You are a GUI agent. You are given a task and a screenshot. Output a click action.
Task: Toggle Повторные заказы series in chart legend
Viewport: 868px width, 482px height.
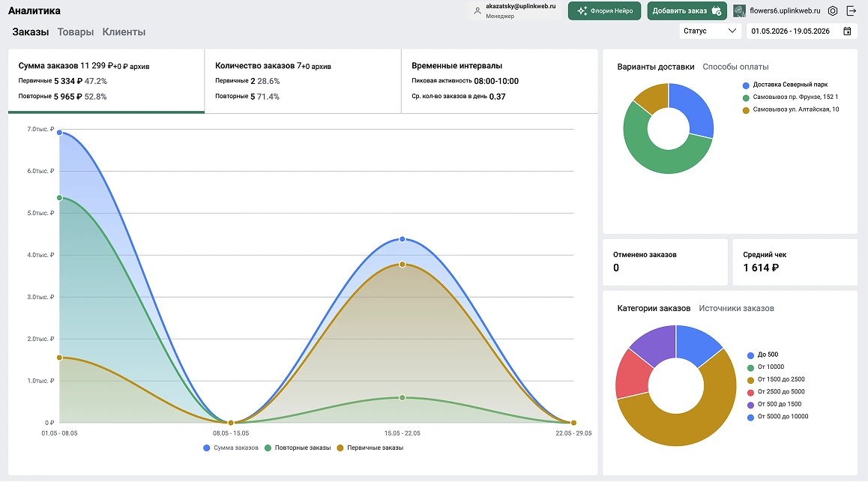coord(298,448)
